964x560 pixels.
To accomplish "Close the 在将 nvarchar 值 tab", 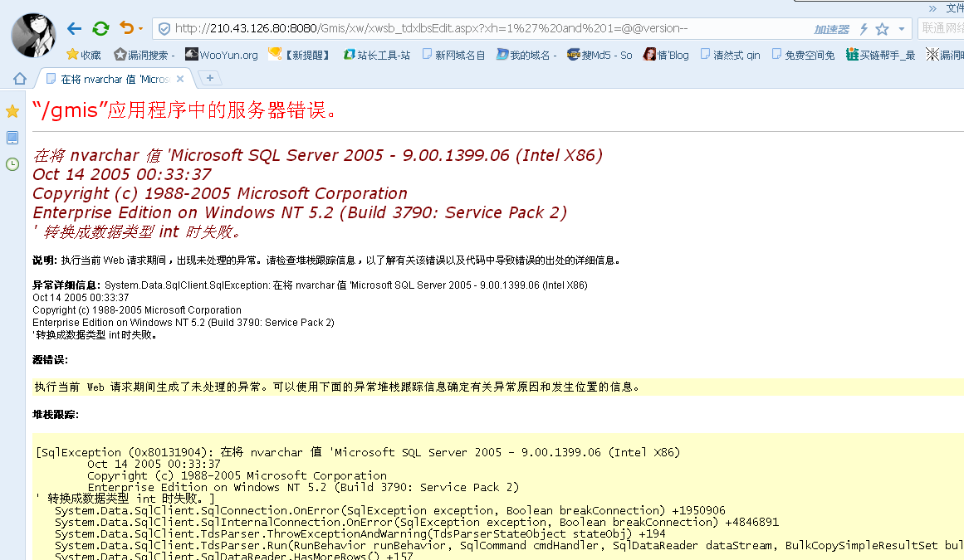I will 180,79.
